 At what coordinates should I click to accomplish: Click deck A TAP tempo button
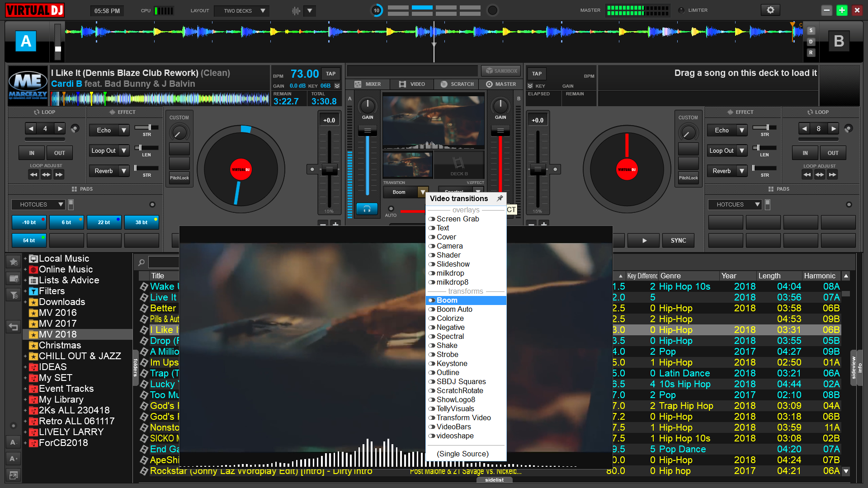point(331,74)
